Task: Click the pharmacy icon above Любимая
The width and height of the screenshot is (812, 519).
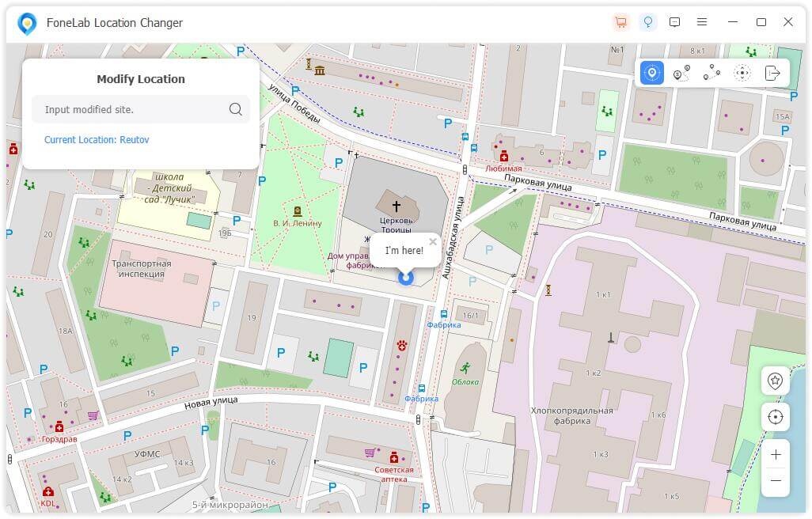Action: point(504,156)
